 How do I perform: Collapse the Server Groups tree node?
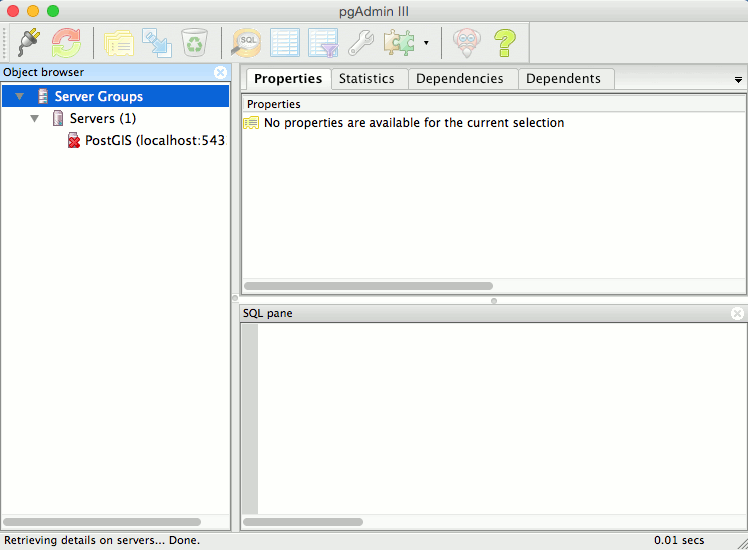pos(20,97)
